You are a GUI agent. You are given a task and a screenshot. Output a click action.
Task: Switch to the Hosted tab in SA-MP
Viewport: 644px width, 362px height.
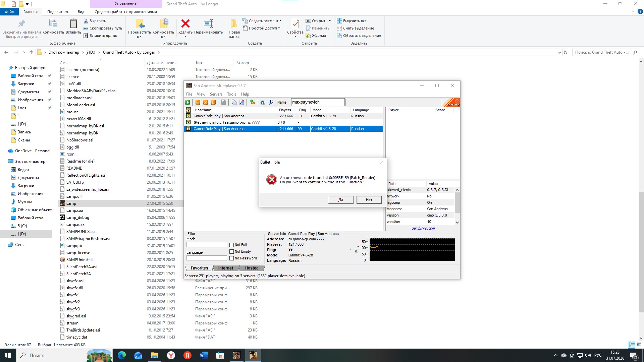tap(252, 268)
